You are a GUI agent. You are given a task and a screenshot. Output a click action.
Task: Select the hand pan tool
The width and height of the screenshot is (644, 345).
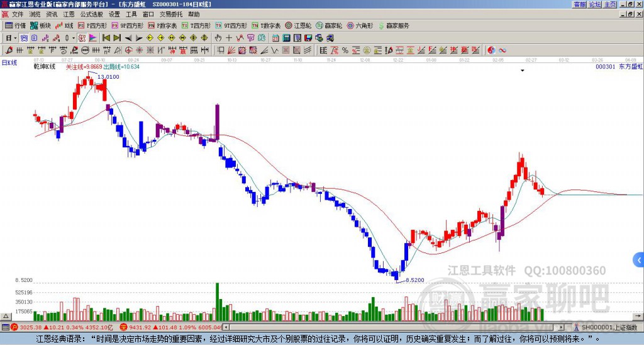point(218,38)
